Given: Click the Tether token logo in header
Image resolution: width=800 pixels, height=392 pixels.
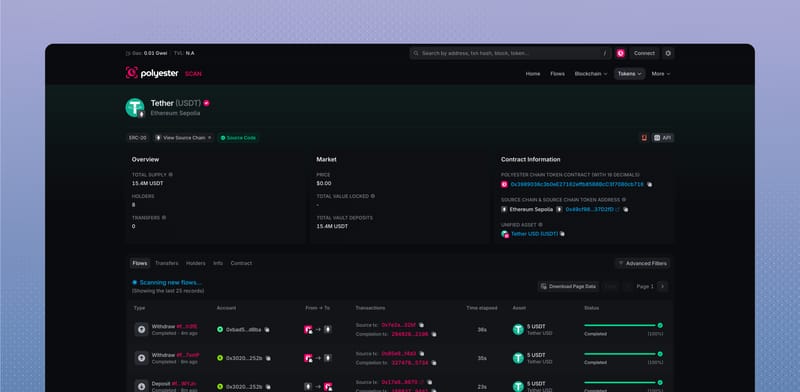Looking at the screenshot, I should (135, 108).
